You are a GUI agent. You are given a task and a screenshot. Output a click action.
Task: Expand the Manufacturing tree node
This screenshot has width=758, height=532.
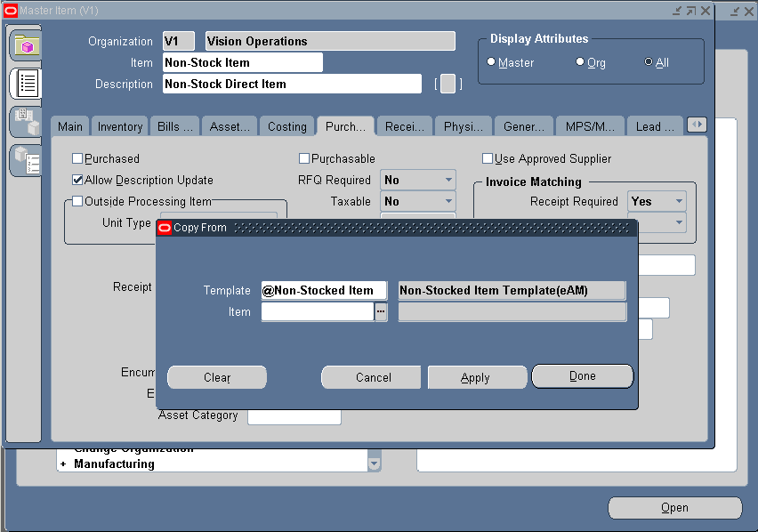click(63, 463)
